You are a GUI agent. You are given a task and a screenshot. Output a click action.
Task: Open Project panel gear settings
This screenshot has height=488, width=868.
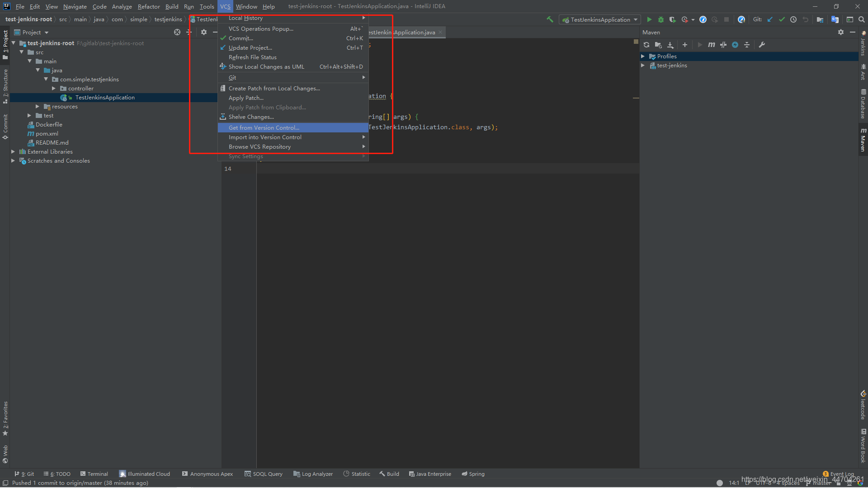pyautogui.click(x=204, y=32)
